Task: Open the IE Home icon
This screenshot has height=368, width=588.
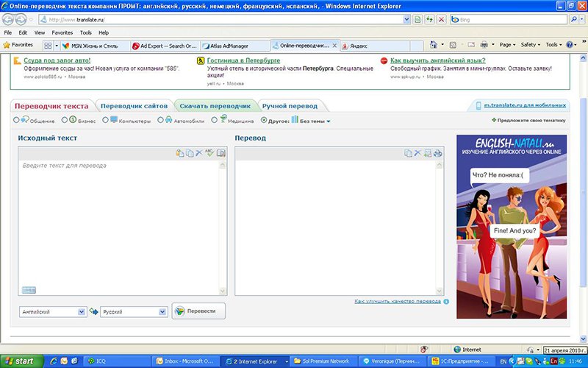Action: click(x=433, y=45)
